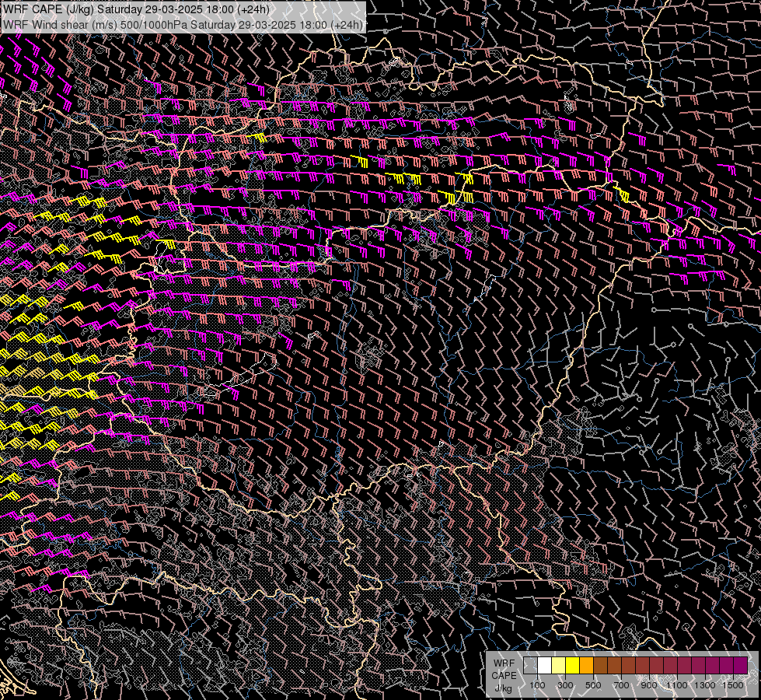
Task: Click the grey first CAPE legend swatch
Action: (x=530, y=665)
